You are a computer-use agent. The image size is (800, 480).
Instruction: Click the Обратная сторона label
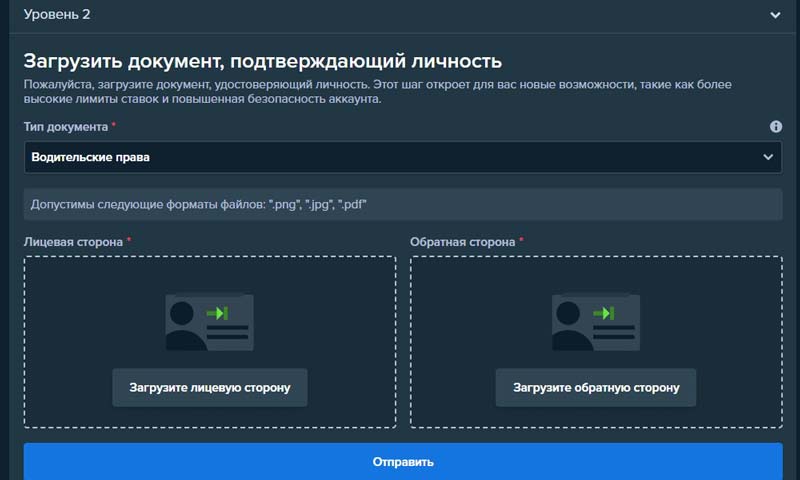463,242
